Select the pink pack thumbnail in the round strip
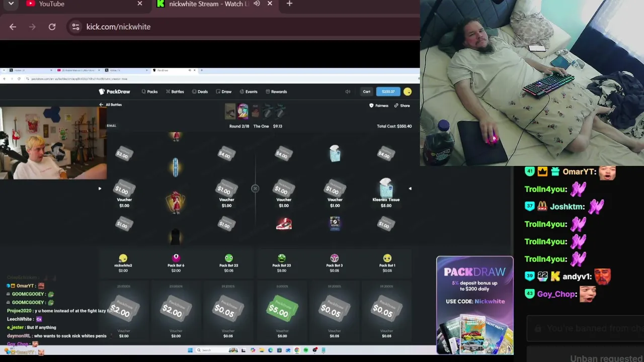Screen dimensions: 644x362 click(x=243, y=111)
